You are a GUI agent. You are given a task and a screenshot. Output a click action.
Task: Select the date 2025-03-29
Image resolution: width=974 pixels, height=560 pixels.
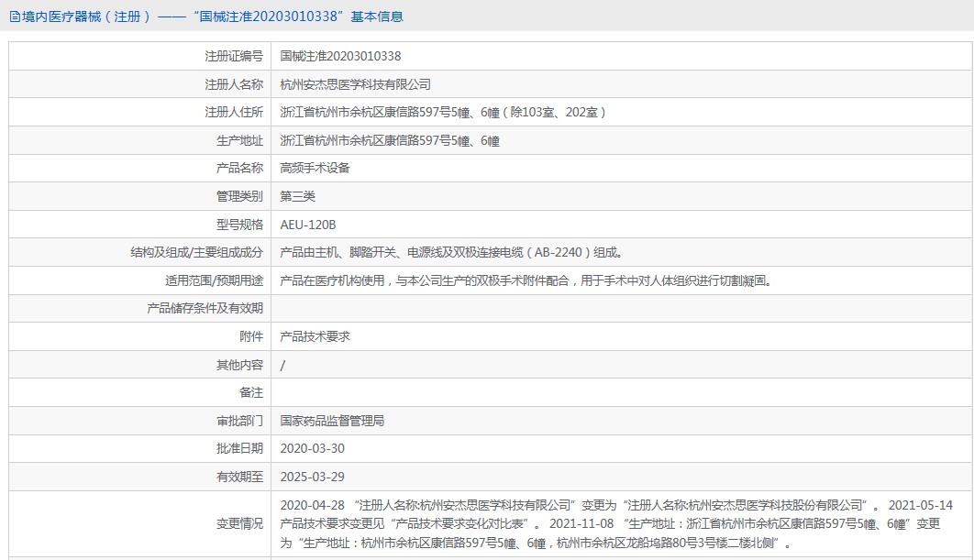tap(313, 477)
